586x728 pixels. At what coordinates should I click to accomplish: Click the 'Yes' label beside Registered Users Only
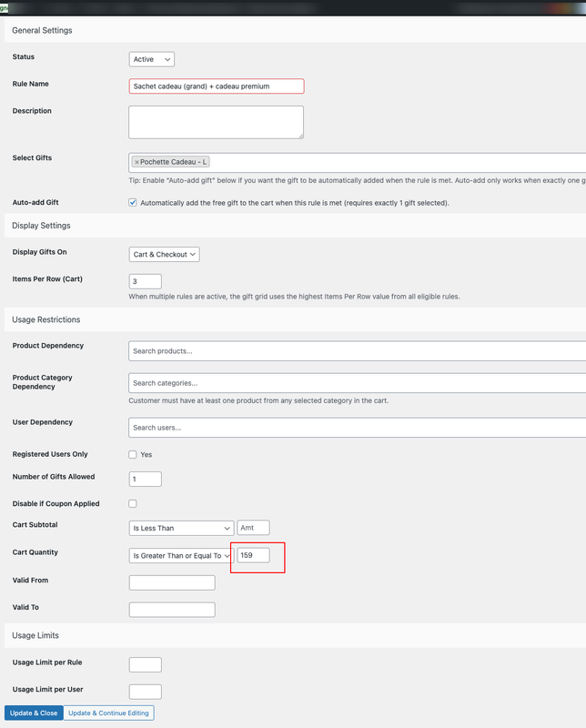(146, 454)
